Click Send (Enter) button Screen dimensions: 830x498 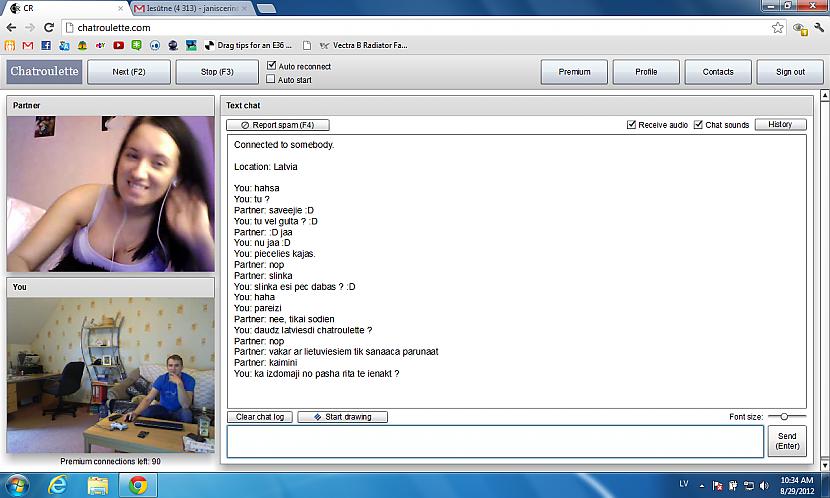[x=787, y=441]
